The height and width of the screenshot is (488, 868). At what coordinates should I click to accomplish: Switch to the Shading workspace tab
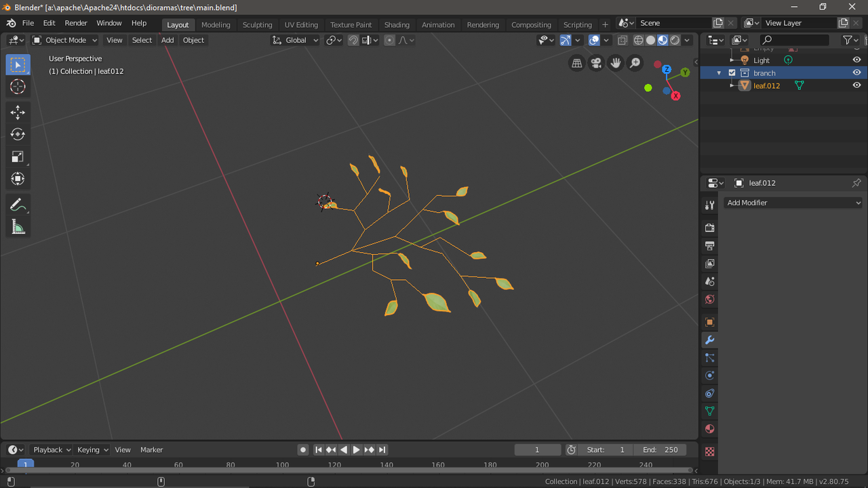[397, 24]
